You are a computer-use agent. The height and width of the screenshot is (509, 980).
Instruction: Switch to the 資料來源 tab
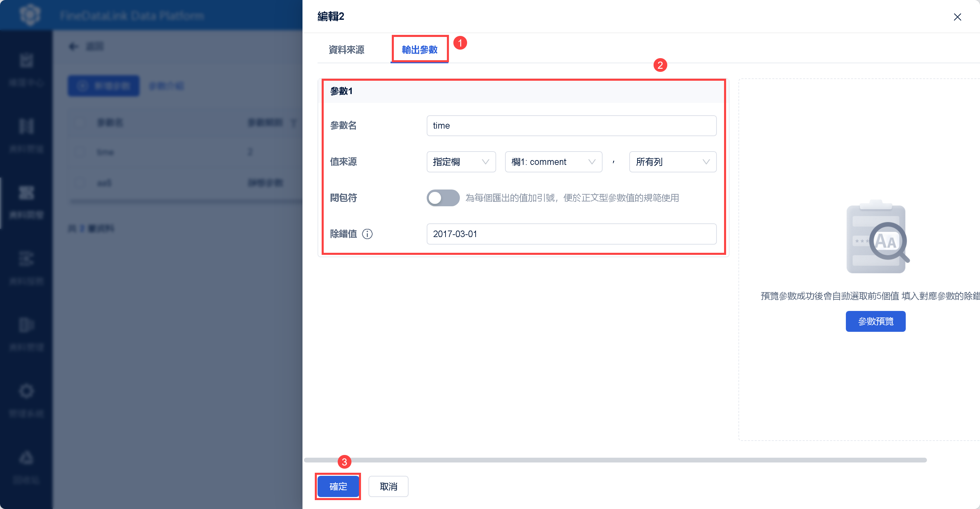[x=346, y=50]
